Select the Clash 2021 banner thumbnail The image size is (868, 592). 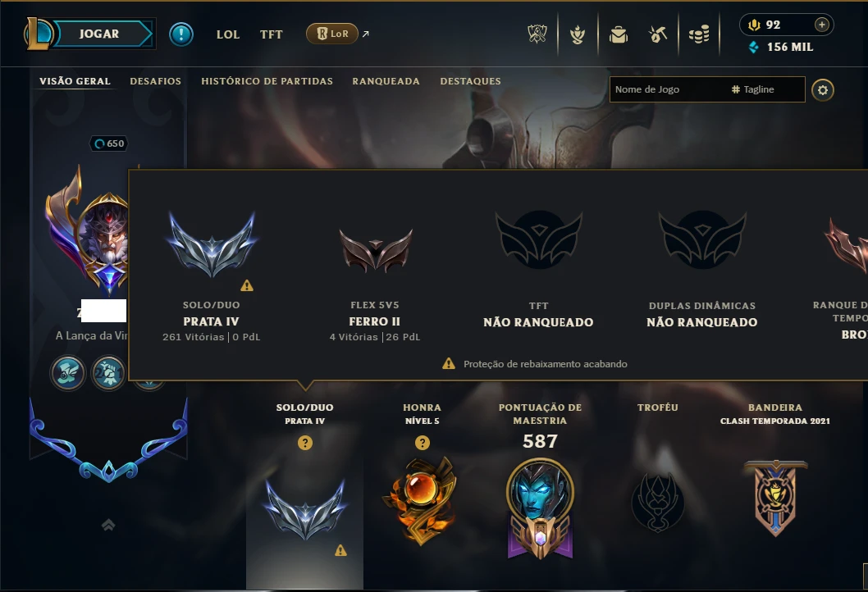775,498
